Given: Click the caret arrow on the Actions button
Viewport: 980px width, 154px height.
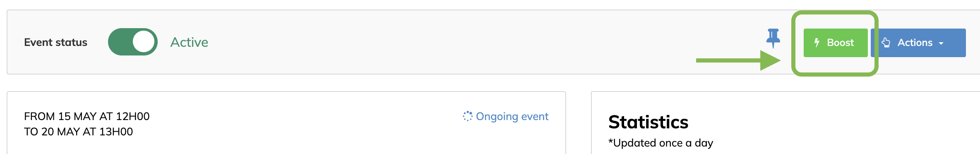Looking at the screenshot, I should pyautogui.click(x=941, y=43).
